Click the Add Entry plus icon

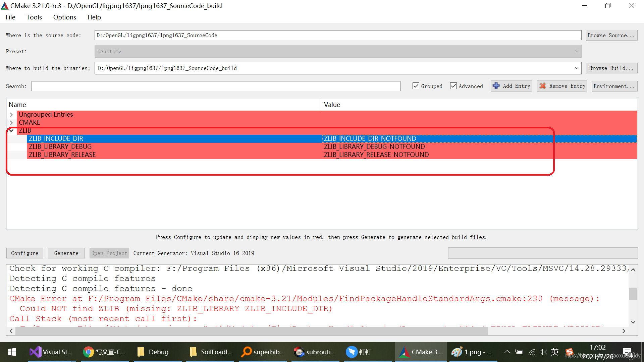pos(496,86)
